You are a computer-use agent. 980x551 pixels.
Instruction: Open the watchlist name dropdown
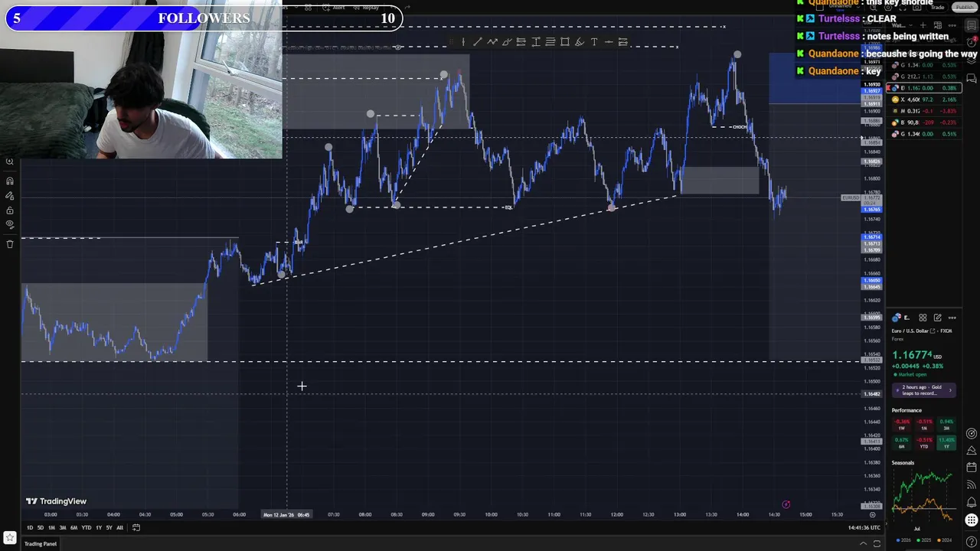click(x=902, y=25)
